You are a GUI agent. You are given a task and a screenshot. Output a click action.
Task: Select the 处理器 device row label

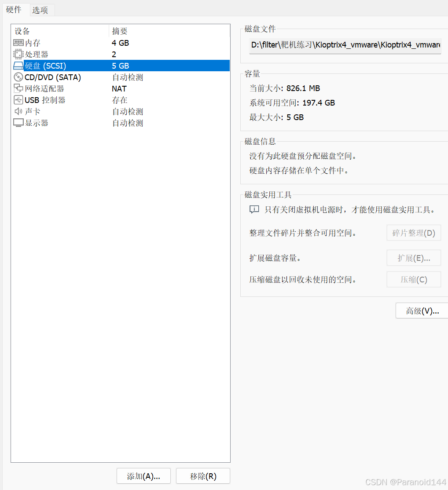pyautogui.click(x=37, y=55)
